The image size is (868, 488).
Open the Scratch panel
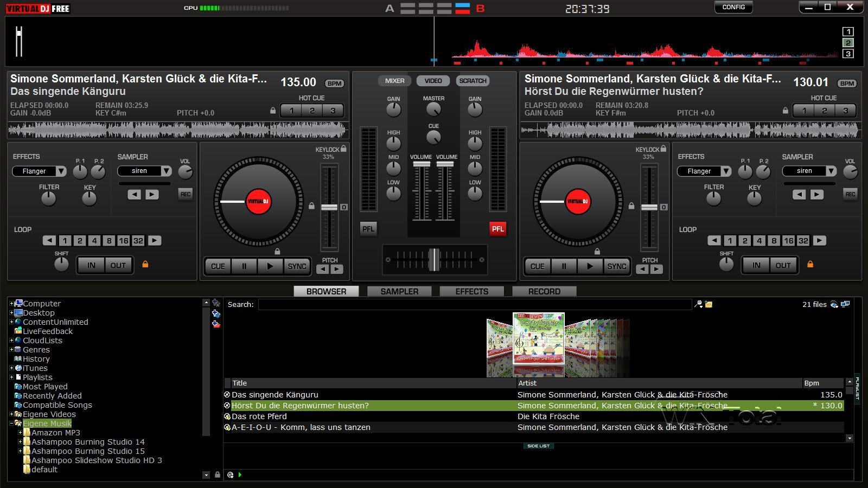472,80
